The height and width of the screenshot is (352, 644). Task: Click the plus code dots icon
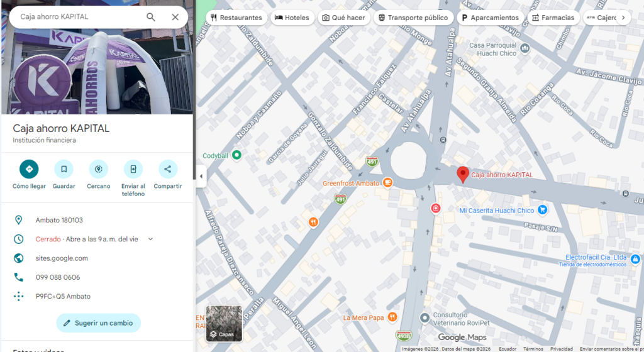tap(18, 296)
